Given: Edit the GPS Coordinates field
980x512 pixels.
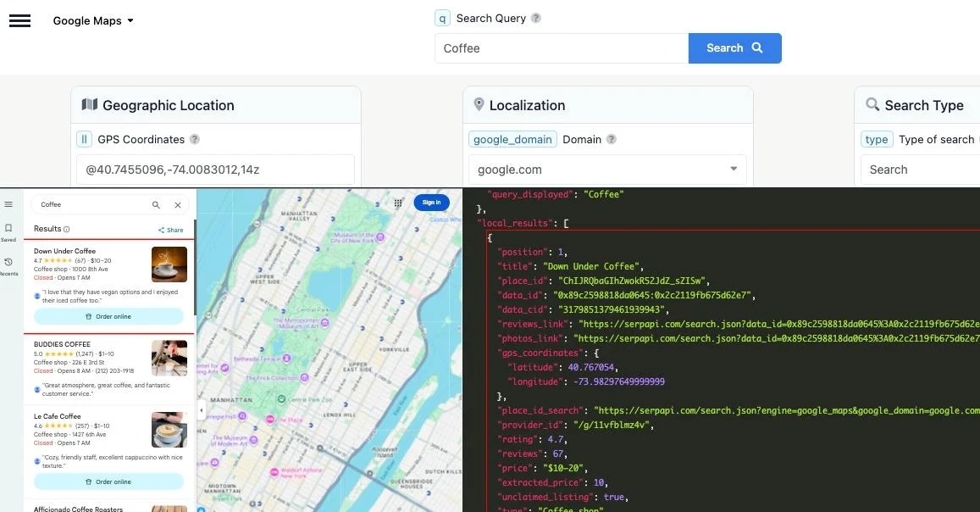Looking at the screenshot, I should click(216, 170).
